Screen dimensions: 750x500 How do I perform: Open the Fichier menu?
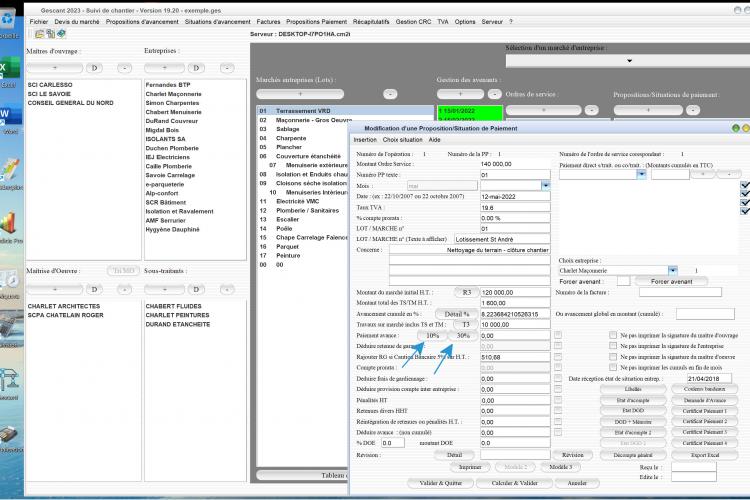[39, 22]
